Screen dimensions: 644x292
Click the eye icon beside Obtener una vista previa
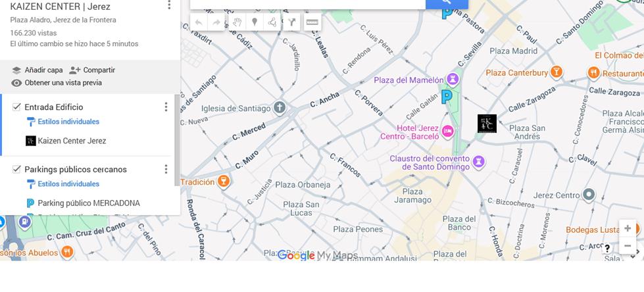coord(16,83)
